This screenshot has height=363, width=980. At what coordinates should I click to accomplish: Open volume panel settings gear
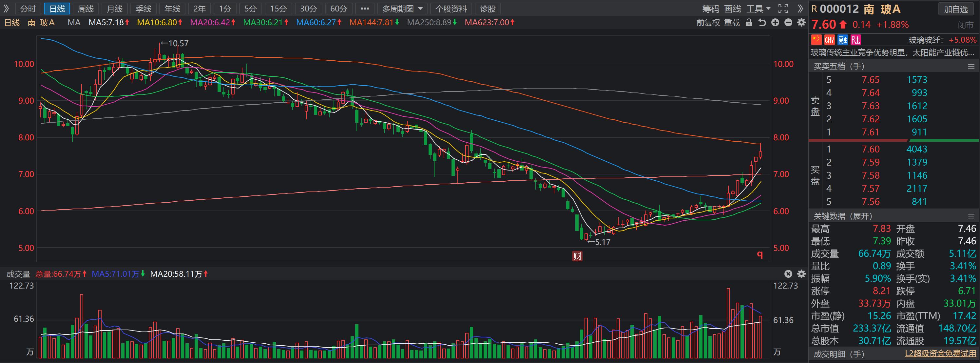[801, 274]
